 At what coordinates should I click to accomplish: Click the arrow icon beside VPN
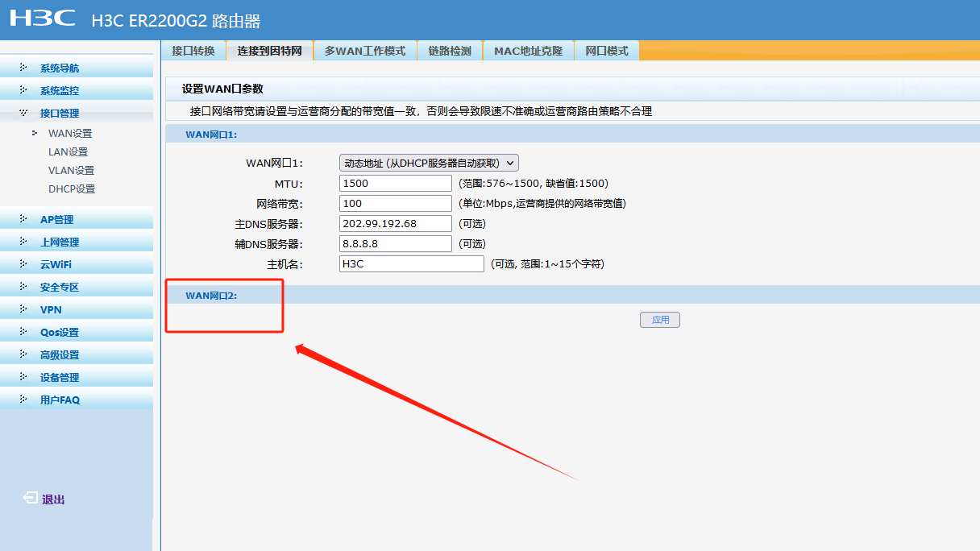pyautogui.click(x=23, y=309)
